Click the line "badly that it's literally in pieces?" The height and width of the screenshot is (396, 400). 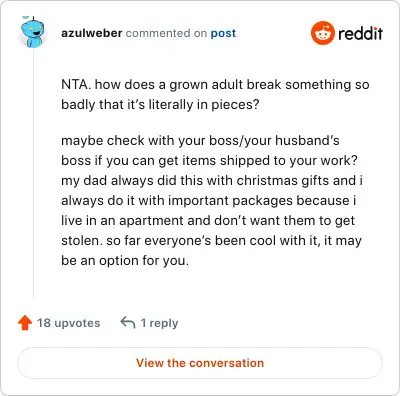(x=160, y=105)
